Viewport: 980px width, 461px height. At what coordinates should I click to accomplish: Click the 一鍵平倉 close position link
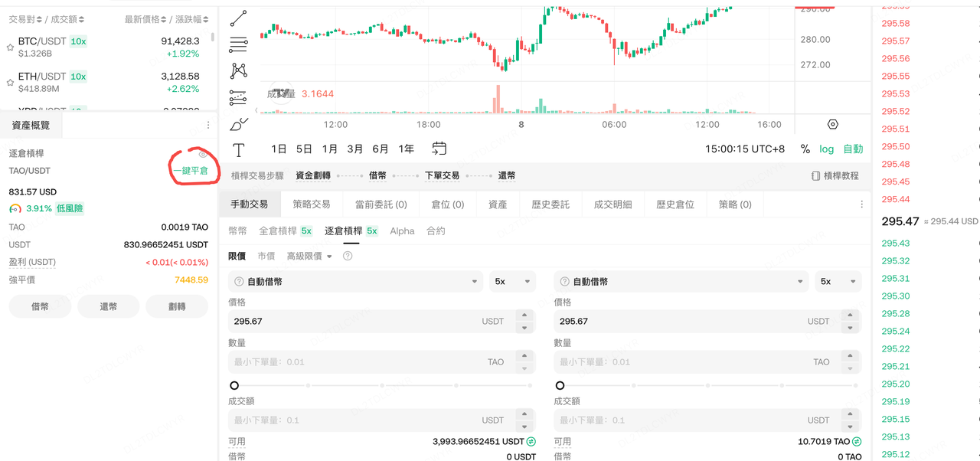pos(190,171)
